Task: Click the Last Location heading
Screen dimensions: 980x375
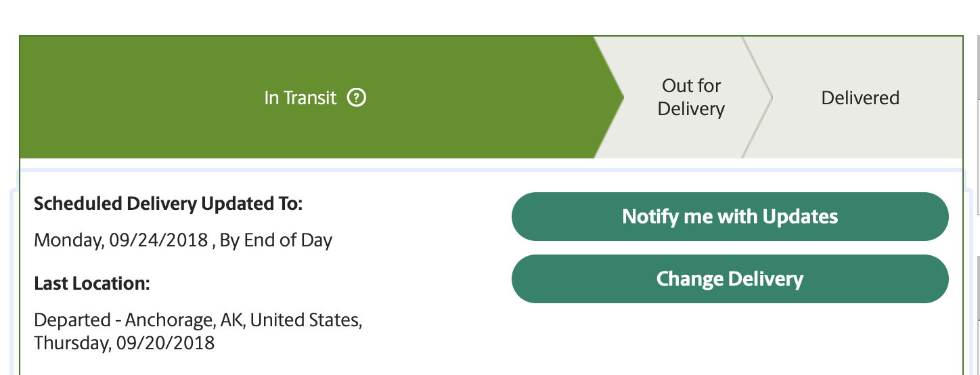Action: click(92, 283)
